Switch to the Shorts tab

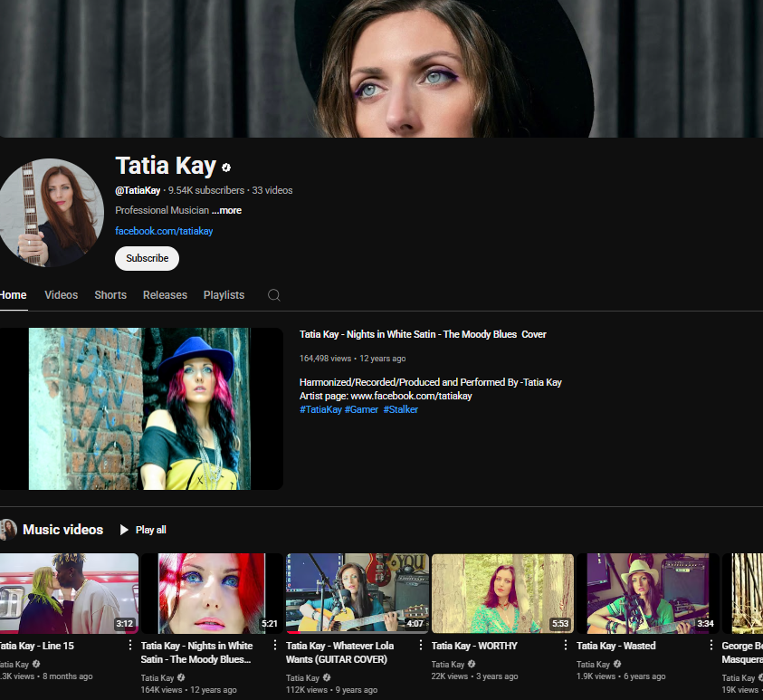coord(110,294)
